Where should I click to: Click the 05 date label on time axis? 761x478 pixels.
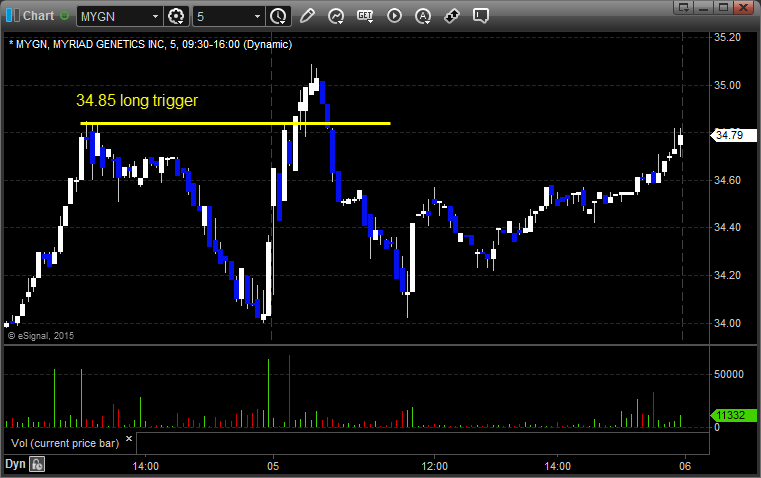click(x=273, y=466)
